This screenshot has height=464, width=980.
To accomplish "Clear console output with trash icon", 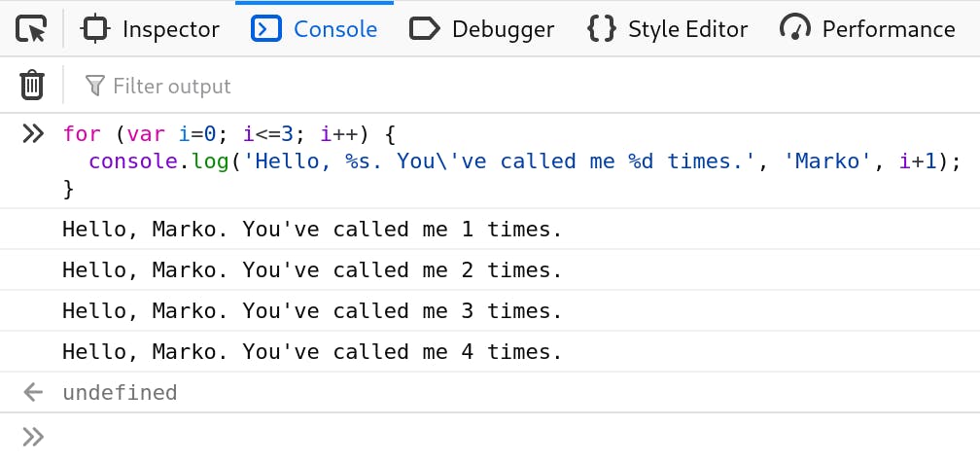I will 32,86.
